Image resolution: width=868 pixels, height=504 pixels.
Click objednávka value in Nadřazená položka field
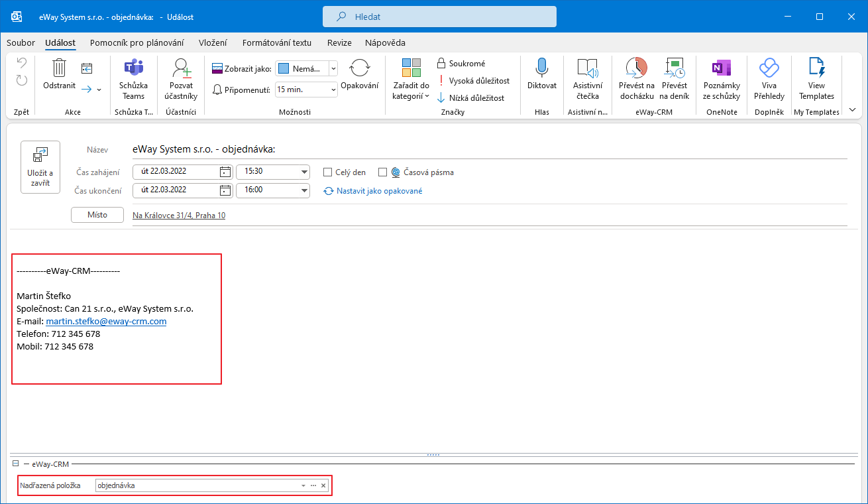click(116, 486)
